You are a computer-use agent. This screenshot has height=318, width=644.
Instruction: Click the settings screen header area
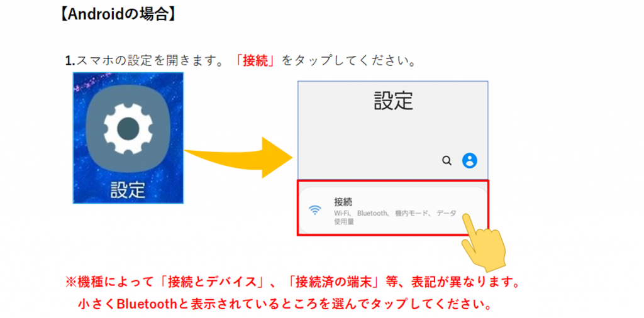(393, 129)
